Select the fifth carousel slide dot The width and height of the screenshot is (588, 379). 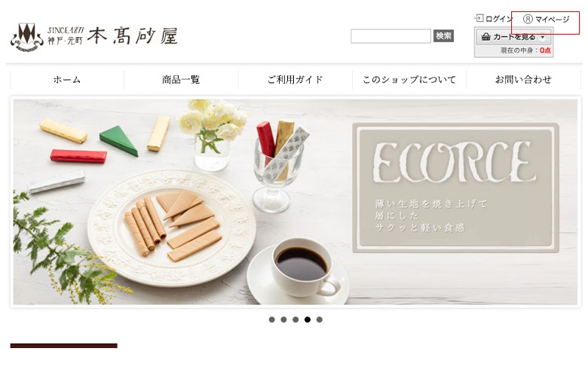tap(319, 319)
